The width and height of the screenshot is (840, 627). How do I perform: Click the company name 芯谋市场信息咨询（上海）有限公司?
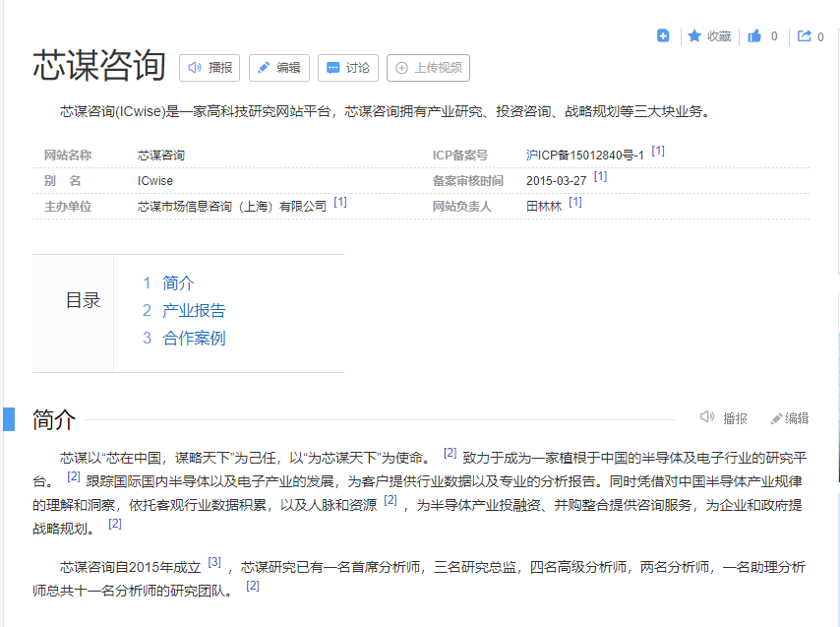click(232, 207)
